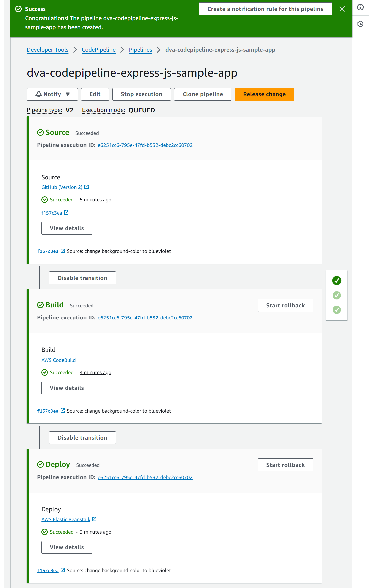
Task: Jump to Source stage via top status circle
Action: (337, 281)
